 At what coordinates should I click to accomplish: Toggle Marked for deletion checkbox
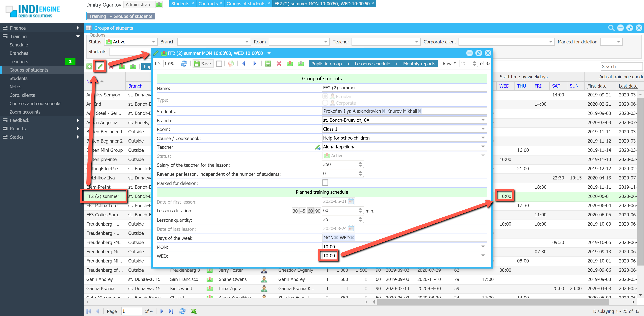pos(325,183)
